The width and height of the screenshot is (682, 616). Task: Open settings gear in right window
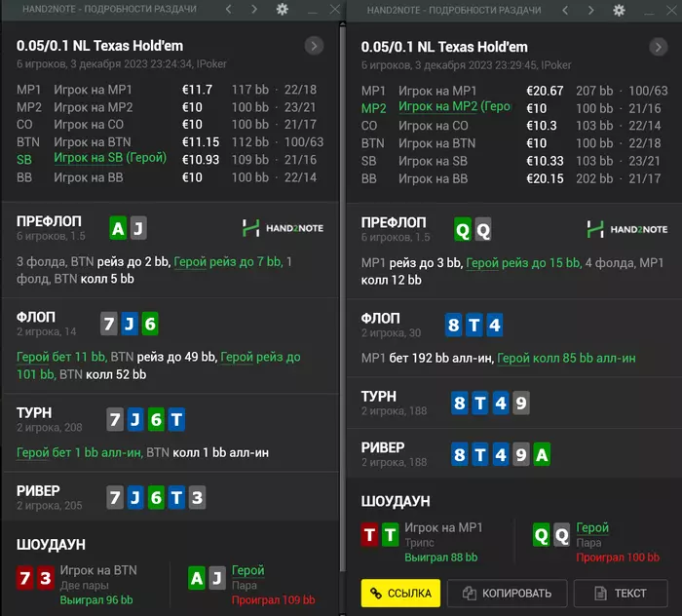click(619, 10)
